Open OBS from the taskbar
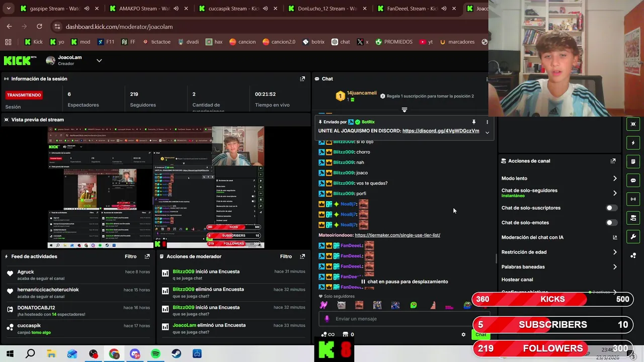The width and height of the screenshot is (644, 362). point(93,354)
